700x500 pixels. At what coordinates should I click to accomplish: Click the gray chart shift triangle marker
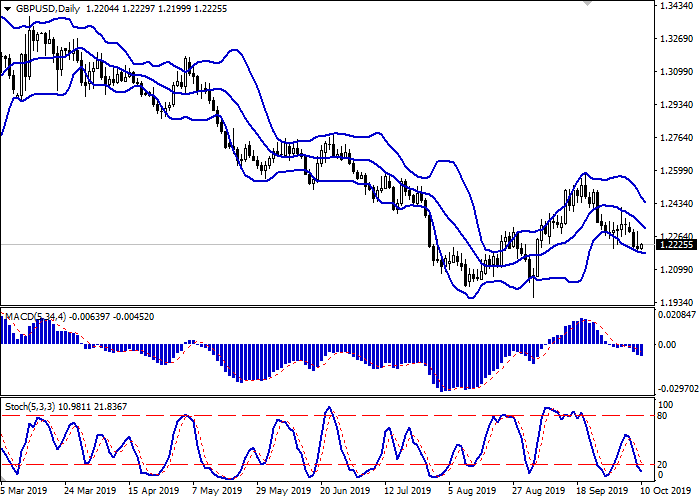[x=585, y=5]
